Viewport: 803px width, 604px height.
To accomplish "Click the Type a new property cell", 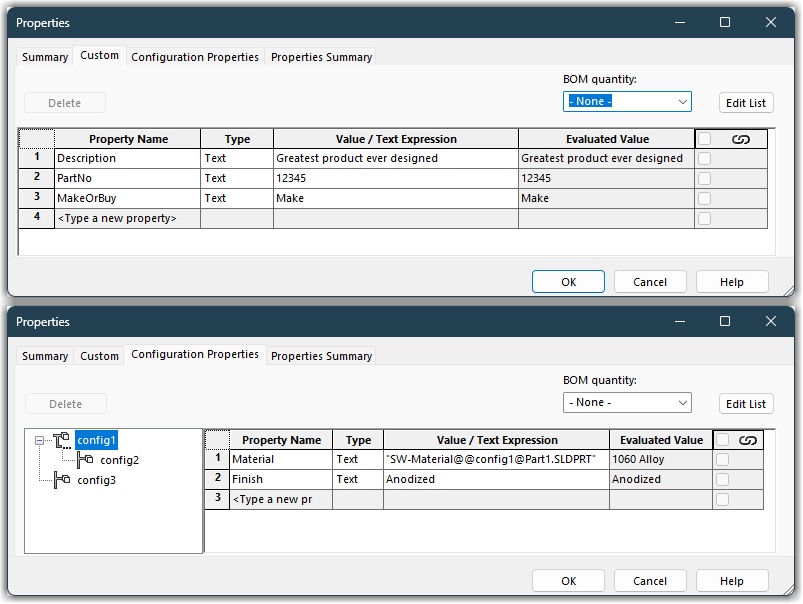I will click(127, 218).
